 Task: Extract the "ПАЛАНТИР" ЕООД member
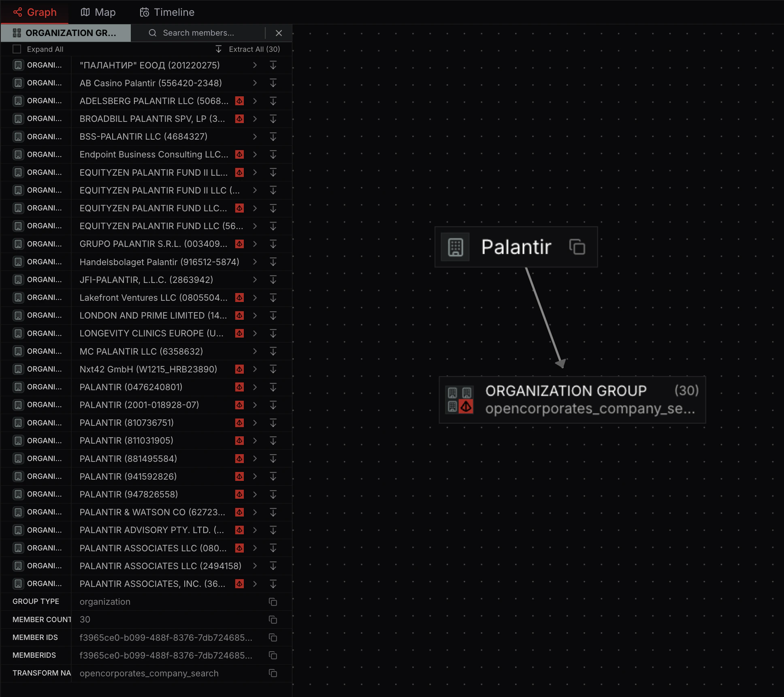point(273,65)
